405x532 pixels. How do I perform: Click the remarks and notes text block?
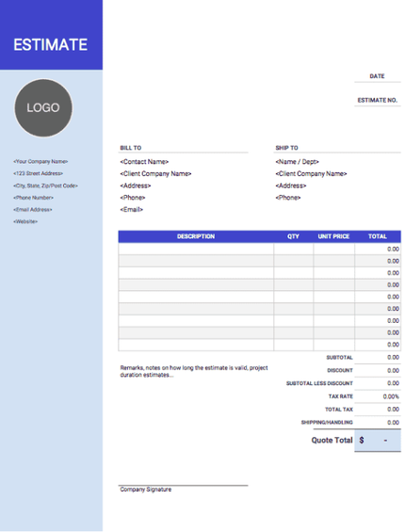[x=194, y=371]
